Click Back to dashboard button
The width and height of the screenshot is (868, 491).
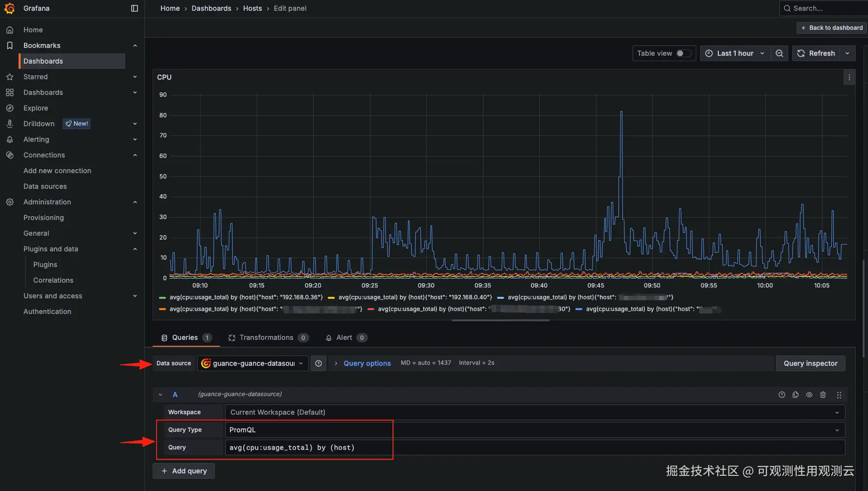pos(831,28)
